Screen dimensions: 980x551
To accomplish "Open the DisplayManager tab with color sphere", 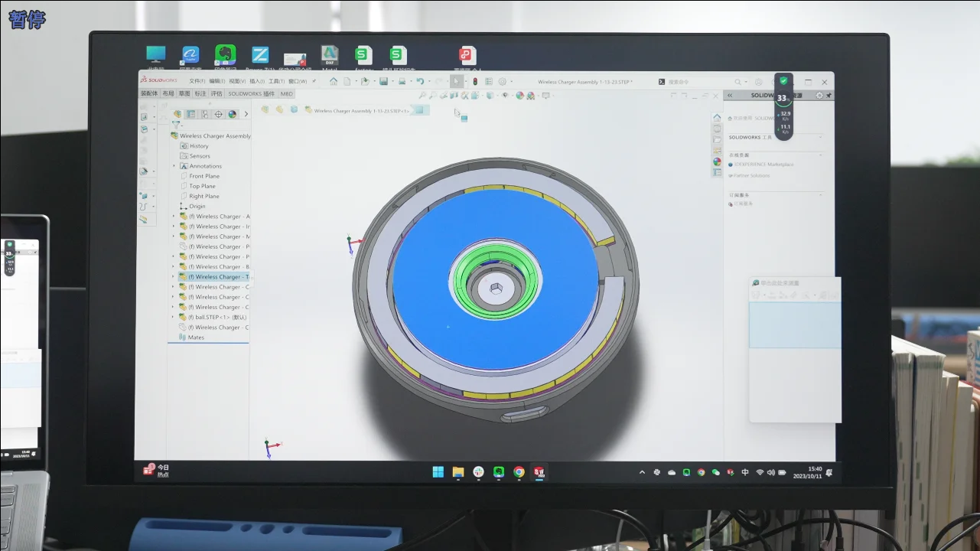I will (x=232, y=114).
